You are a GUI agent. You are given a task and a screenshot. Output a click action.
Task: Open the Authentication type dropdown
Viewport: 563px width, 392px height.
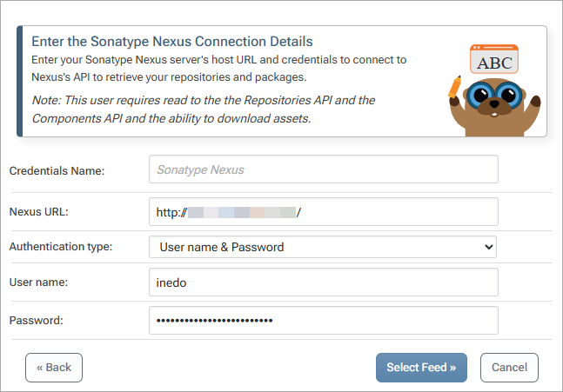[x=323, y=247]
